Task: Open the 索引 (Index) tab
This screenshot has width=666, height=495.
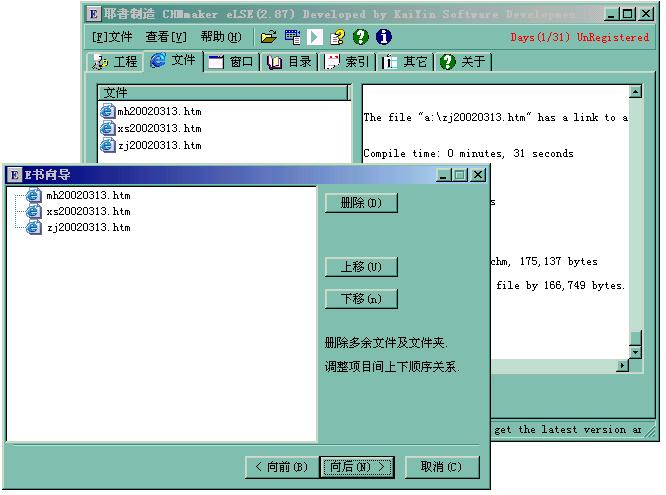Action: (x=347, y=61)
